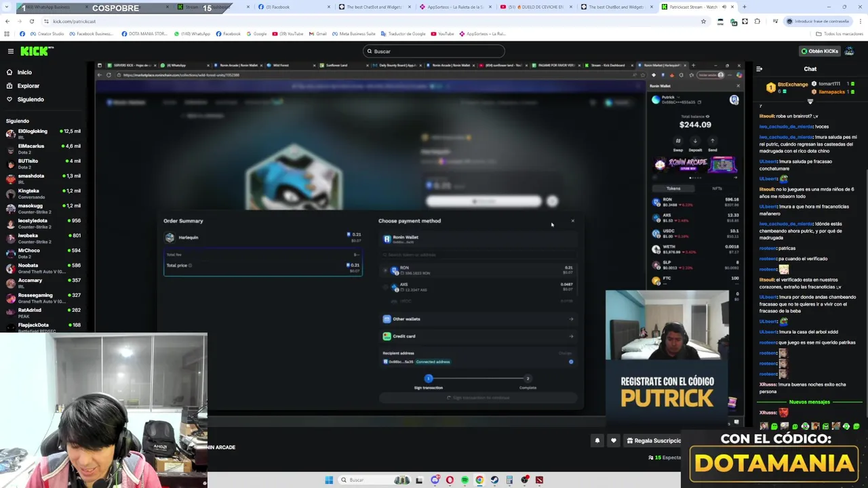868x488 pixels.
Task: Go to Inicio in Kick sidebar
Action: (x=24, y=72)
